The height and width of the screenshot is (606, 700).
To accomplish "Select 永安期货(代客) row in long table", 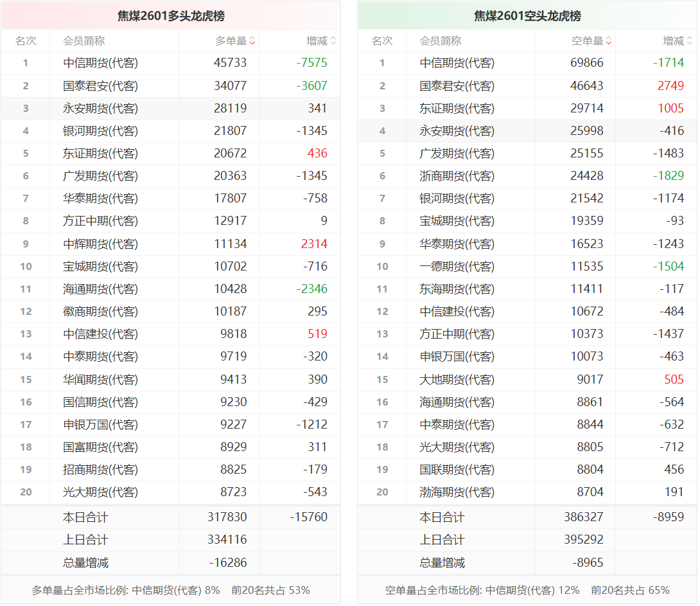I will (171, 109).
